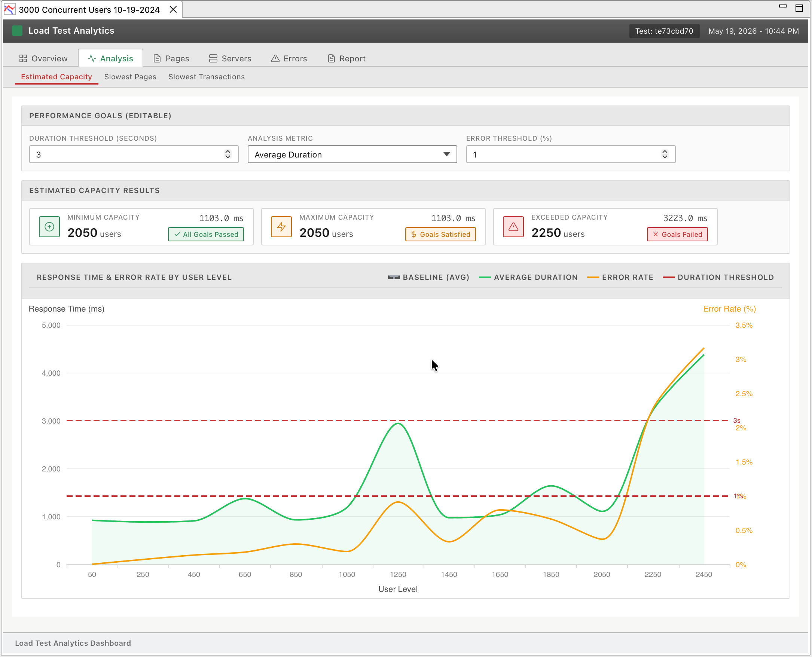Click the 1% error threshold line label
This screenshot has width=812, height=657.
[739, 496]
